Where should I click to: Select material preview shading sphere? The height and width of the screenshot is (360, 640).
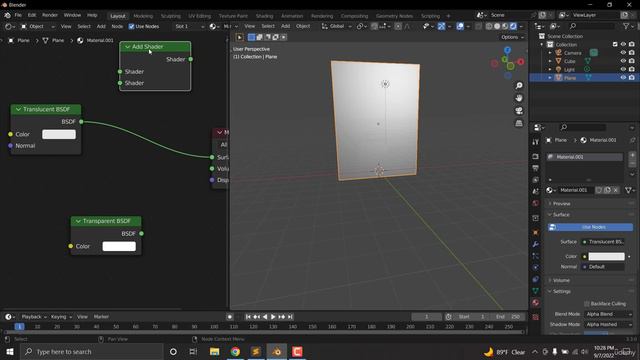[x=505, y=26]
